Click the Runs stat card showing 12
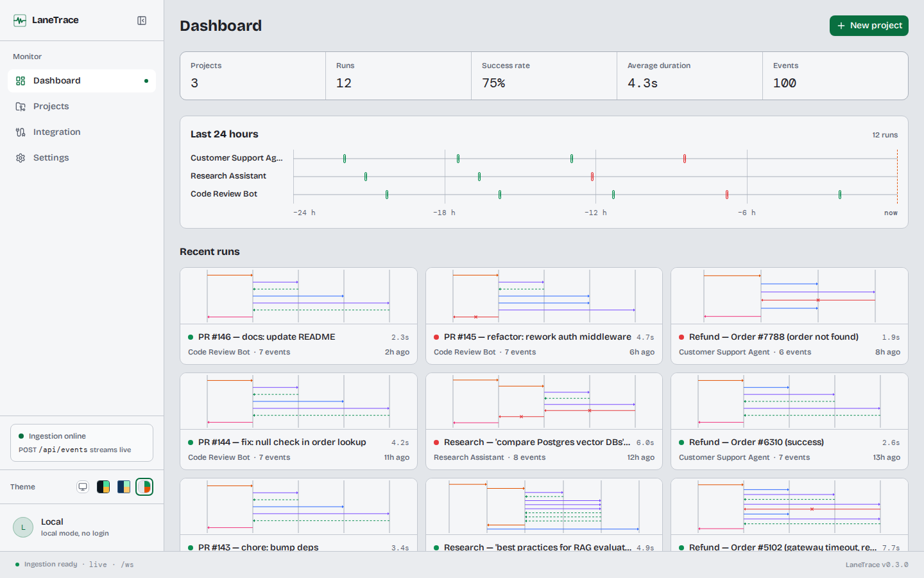The width and height of the screenshot is (924, 578). pos(398,76)
